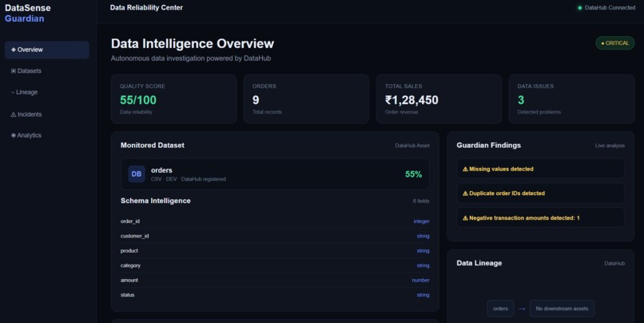Screen dimensions: 644x323
Task: Click the green DataHub connection status dot
Action: pyautogui.click(x=580, y=8)
